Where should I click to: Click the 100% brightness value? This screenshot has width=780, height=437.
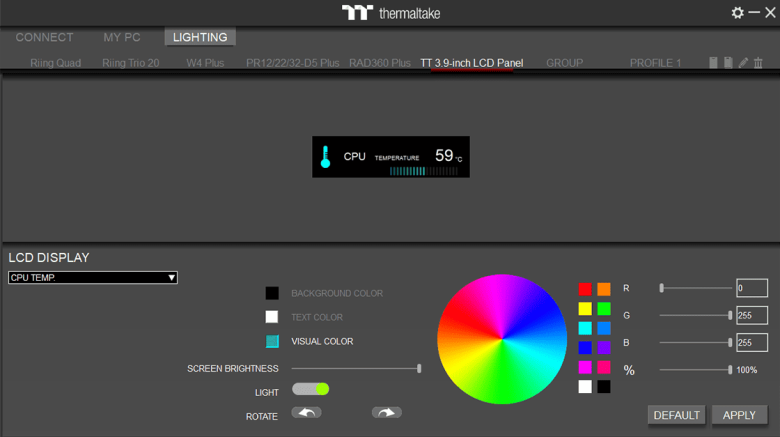click(746, 370)
